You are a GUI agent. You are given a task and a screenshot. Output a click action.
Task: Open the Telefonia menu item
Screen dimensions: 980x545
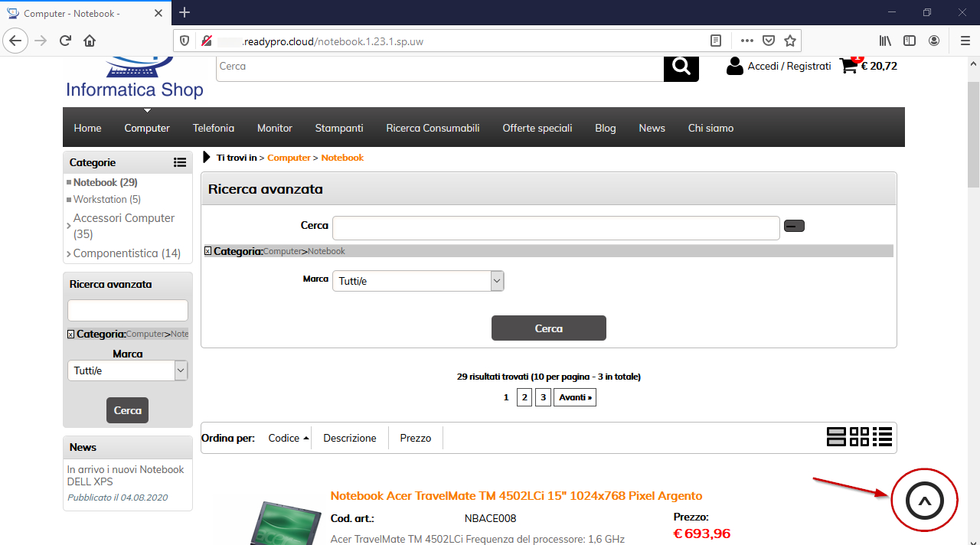[214, 128]
